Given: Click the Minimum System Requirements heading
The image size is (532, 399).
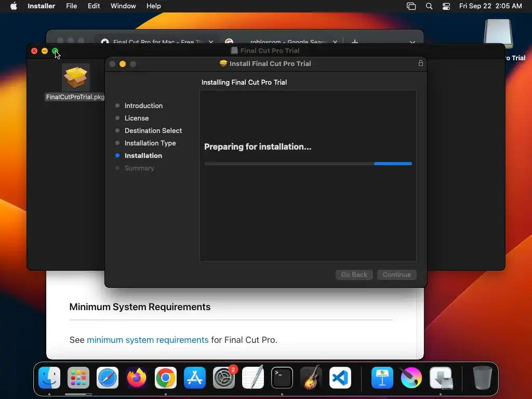Looking at the screenshot, I should [x=140, y=307].
